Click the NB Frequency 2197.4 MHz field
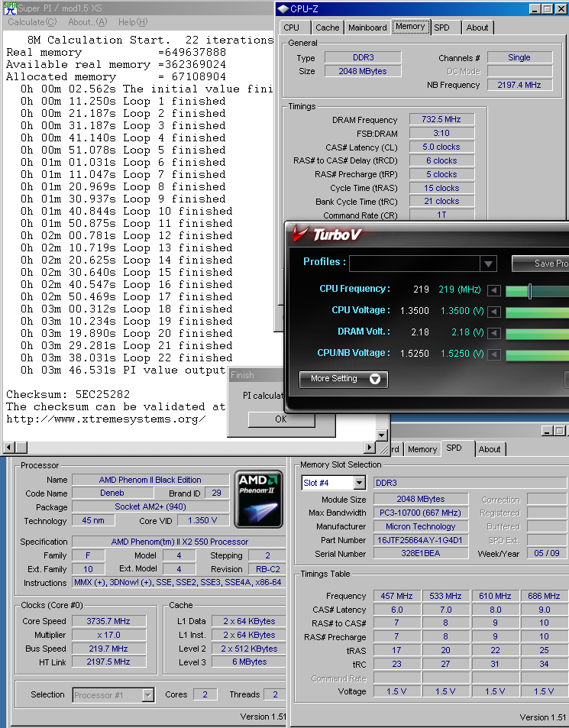 (x=519, y=85)
